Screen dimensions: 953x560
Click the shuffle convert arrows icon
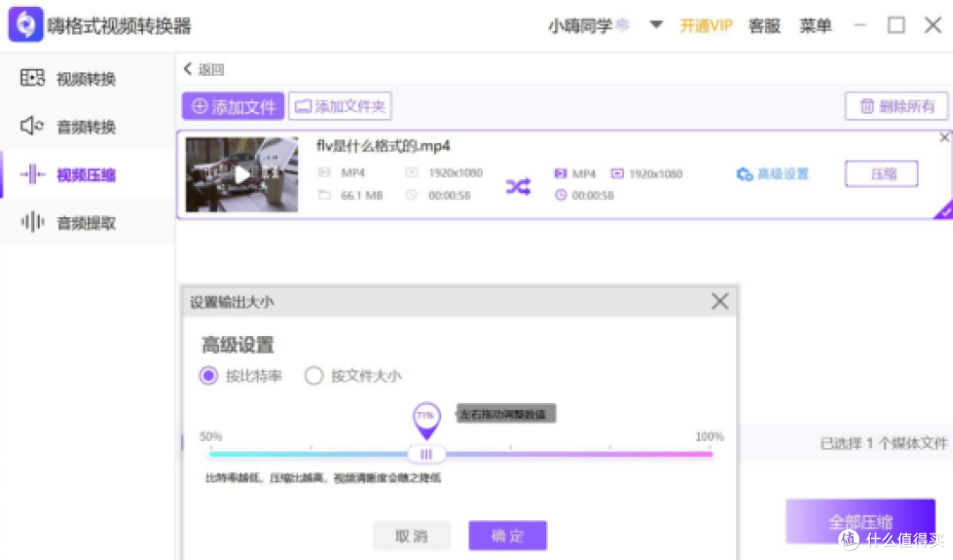tap(519, 186)
